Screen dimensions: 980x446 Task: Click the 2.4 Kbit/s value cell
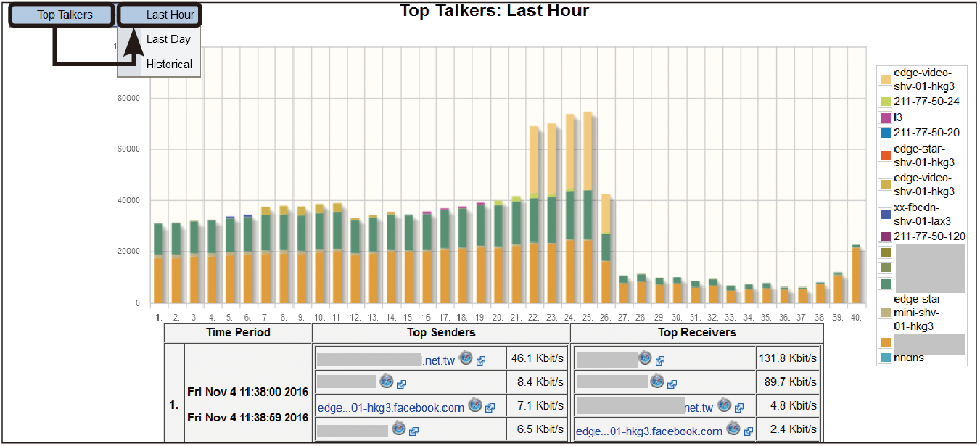tap(788, 430)
